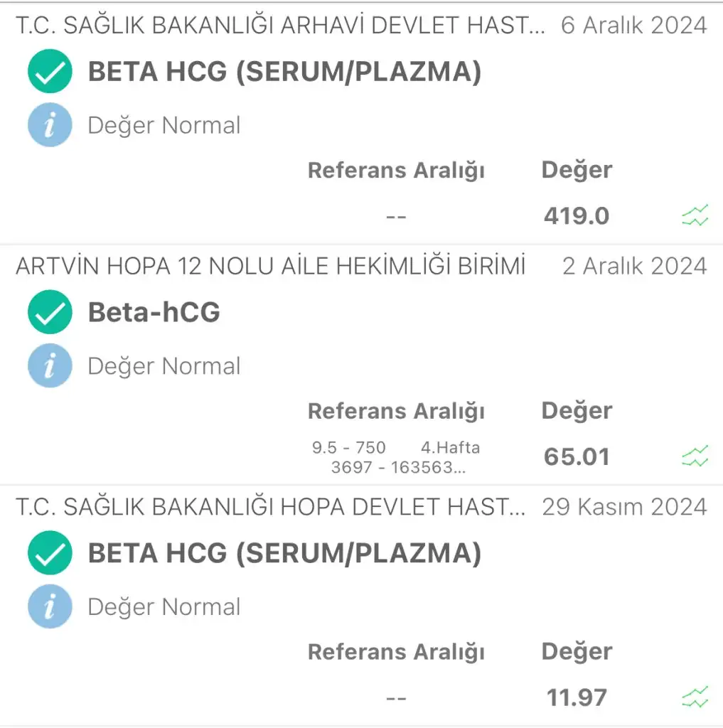Select the 65.01 result value
The height and width of the screenshot is (728, 723).
pos(576,456)
